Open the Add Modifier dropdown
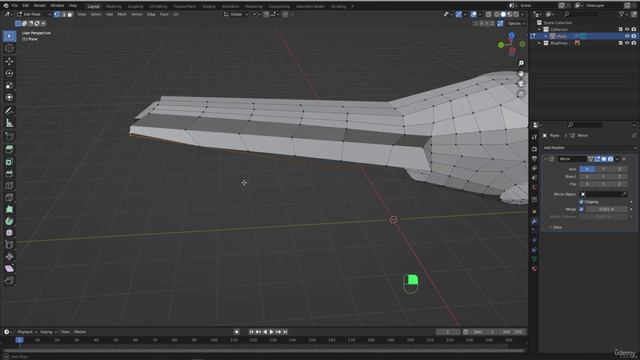640x360 pixels. pos(589,148)
